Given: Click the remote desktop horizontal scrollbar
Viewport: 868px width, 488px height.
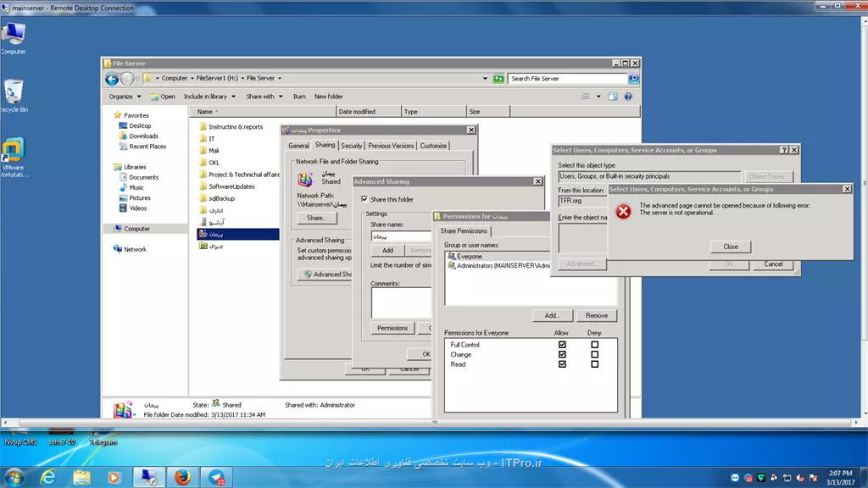Looking at the screenshot, I should coord(435,422).
